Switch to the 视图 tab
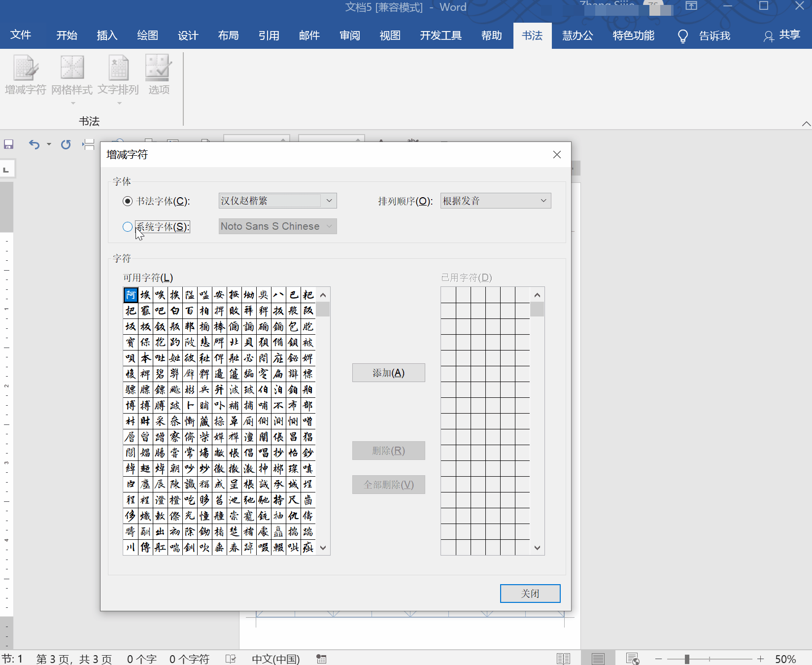 [x=390, y=35]
